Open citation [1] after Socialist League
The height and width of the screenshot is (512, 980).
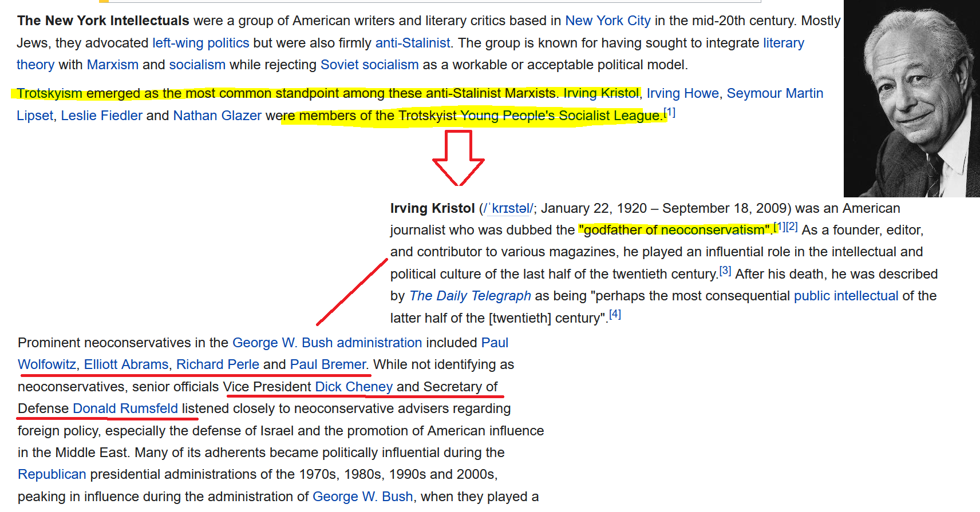669,112
